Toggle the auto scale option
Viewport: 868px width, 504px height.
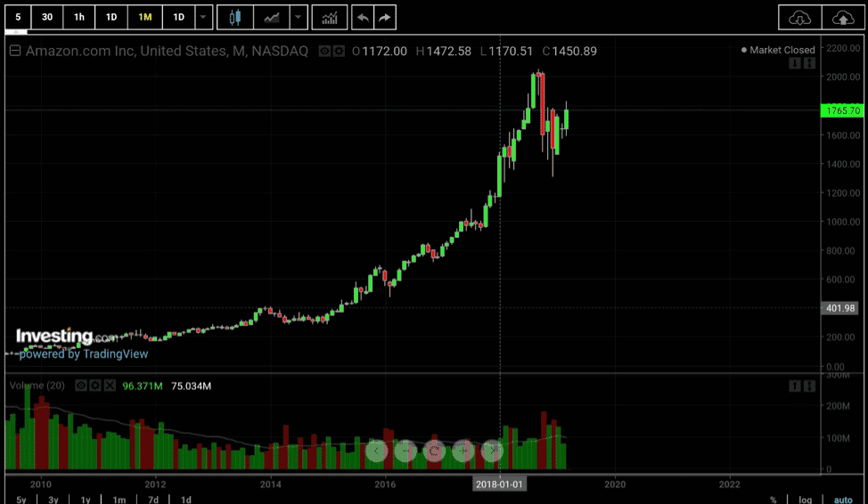(842, 500)
